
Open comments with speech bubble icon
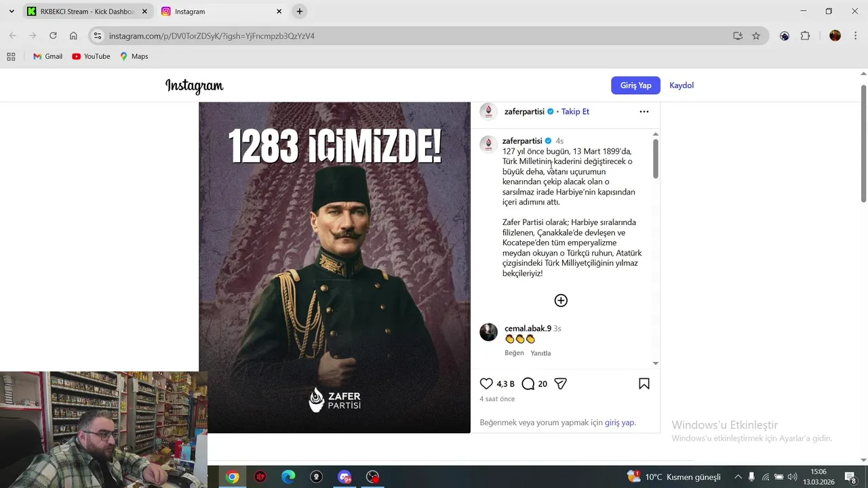pyautogui.click(x=528, y=384)
